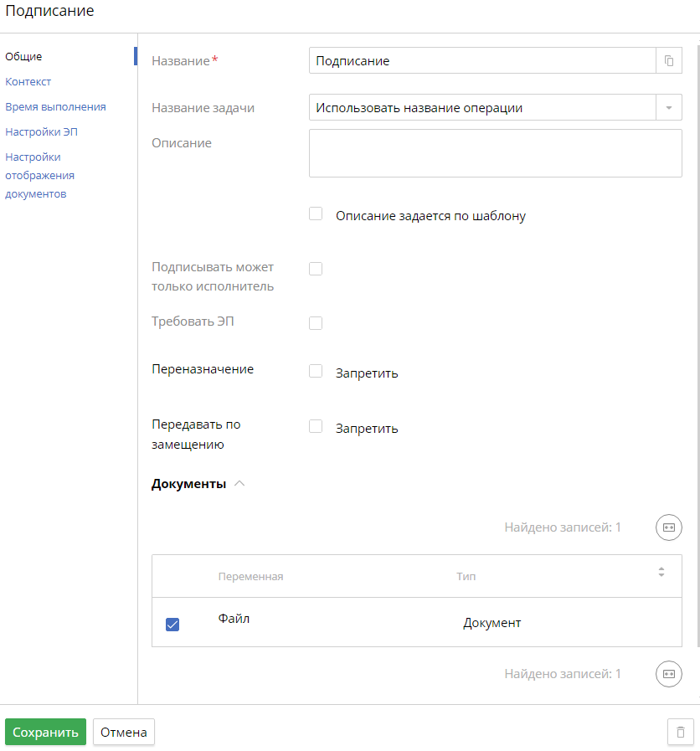This screenshot has height=751, width=700.
Task: Click the green Сохранить button
Action: (45, 731)
